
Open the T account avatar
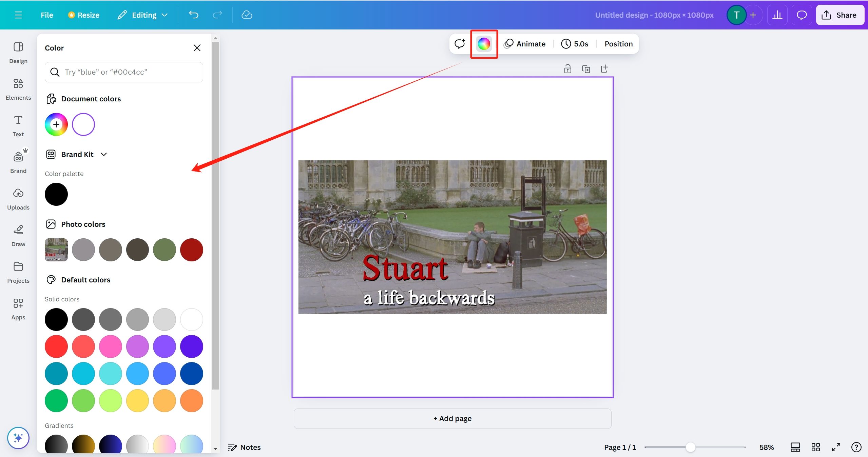(736, 15)
